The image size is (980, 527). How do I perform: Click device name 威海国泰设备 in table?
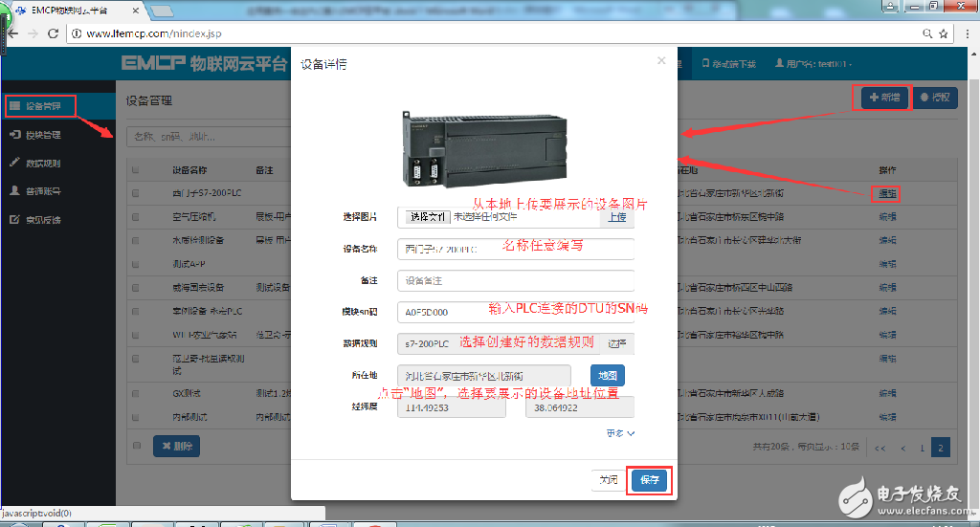pos(198,288)
